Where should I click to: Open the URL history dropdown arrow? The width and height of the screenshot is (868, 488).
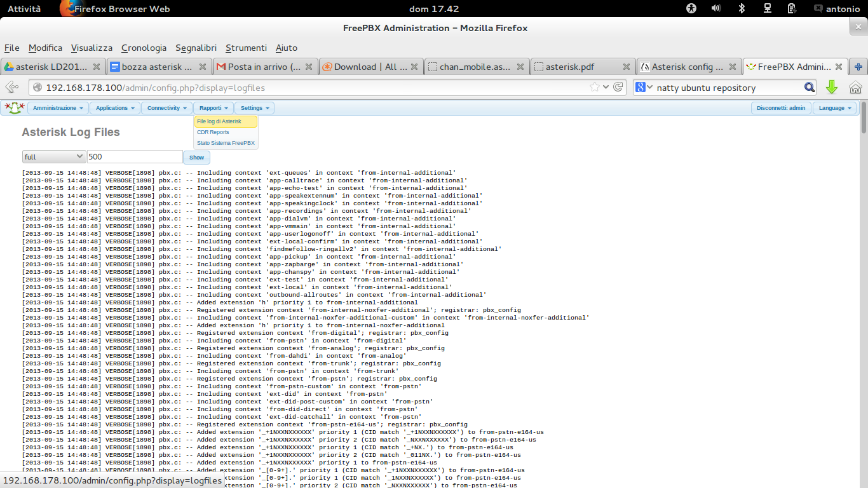(x=606, y=87)
